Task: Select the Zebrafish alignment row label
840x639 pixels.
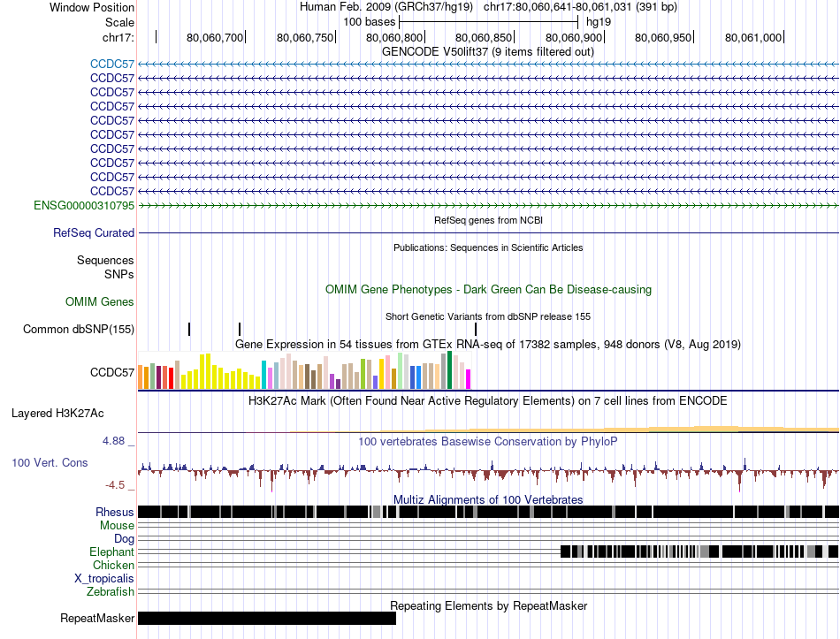Action: tap(111, 592)
